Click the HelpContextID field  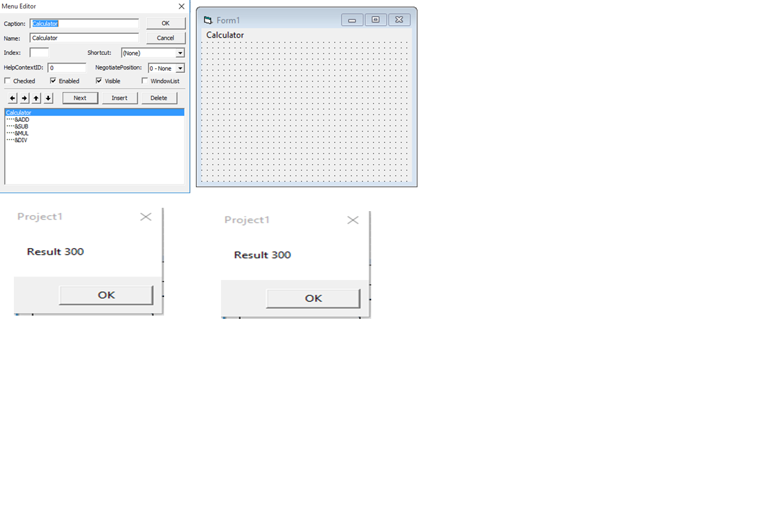coord(67,67)
